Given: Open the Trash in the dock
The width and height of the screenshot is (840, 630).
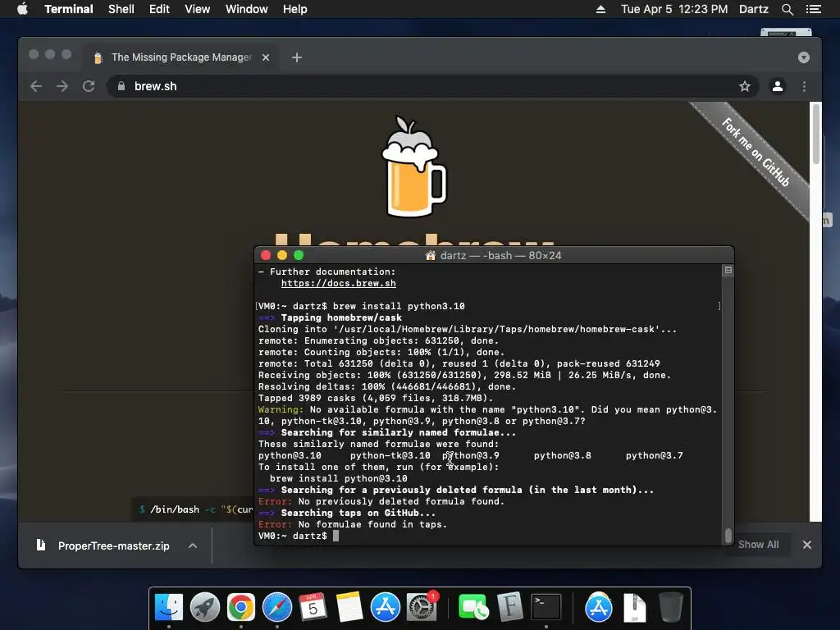Looking at the screenshot, I should tap(671, 607).
